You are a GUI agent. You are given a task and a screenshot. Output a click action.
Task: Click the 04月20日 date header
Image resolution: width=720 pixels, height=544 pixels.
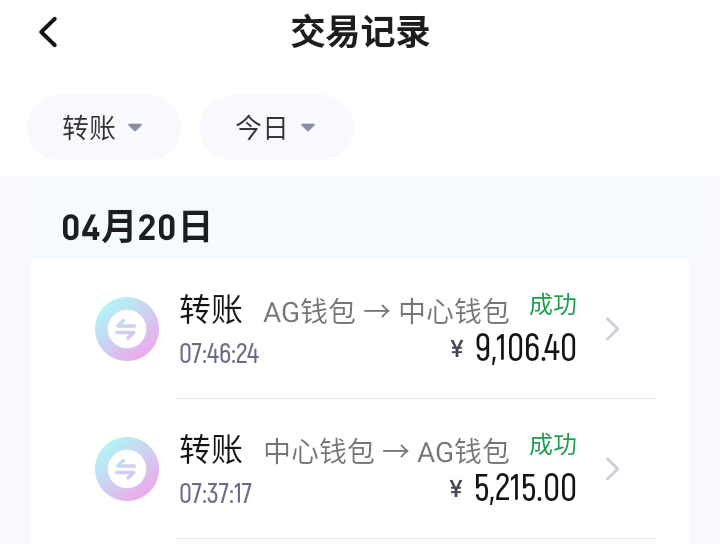[136, 228]
